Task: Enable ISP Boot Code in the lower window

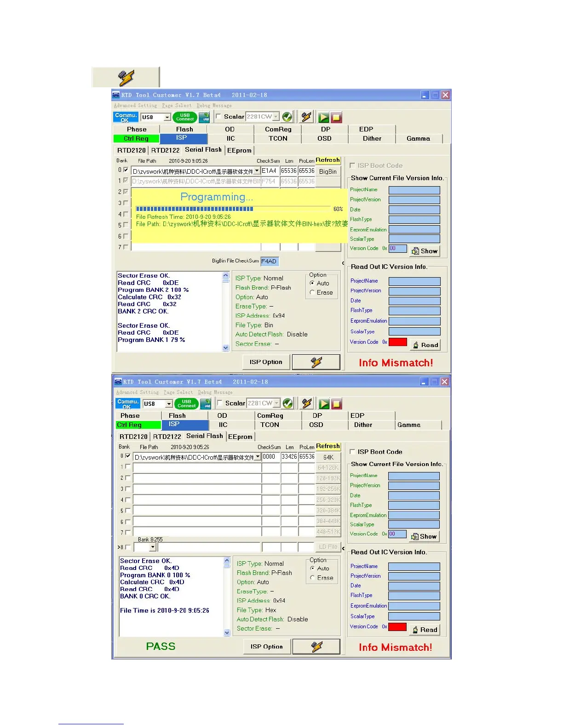Action: [x=352, y=452]
